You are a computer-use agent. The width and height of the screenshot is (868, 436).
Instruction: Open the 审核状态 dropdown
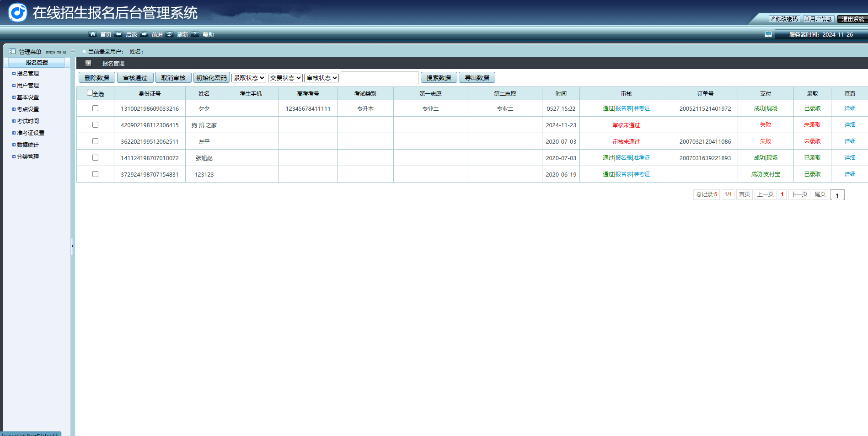pos(322,78)
